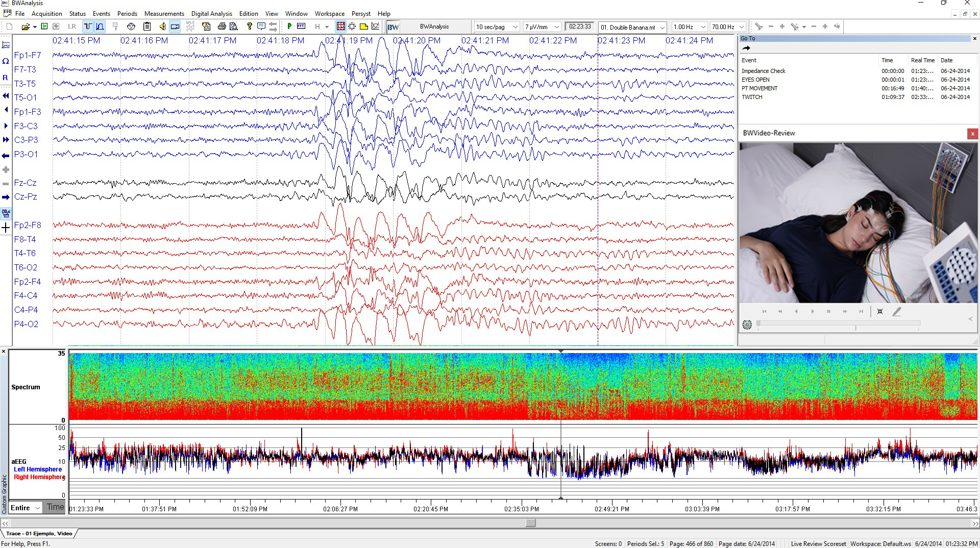Click the SPLIT screen waveform icon
The image size is (980, 548).
(x=190, y=27)
